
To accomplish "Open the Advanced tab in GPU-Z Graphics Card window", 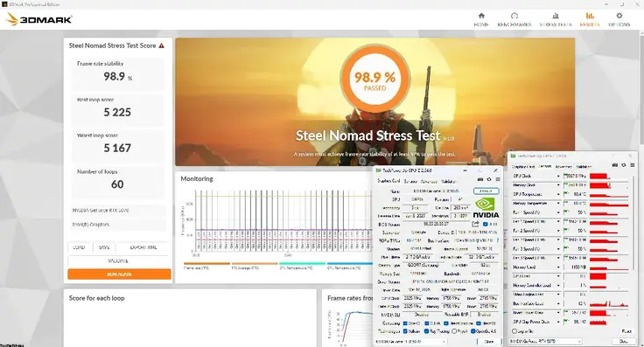I will click(x=429, y=181).
